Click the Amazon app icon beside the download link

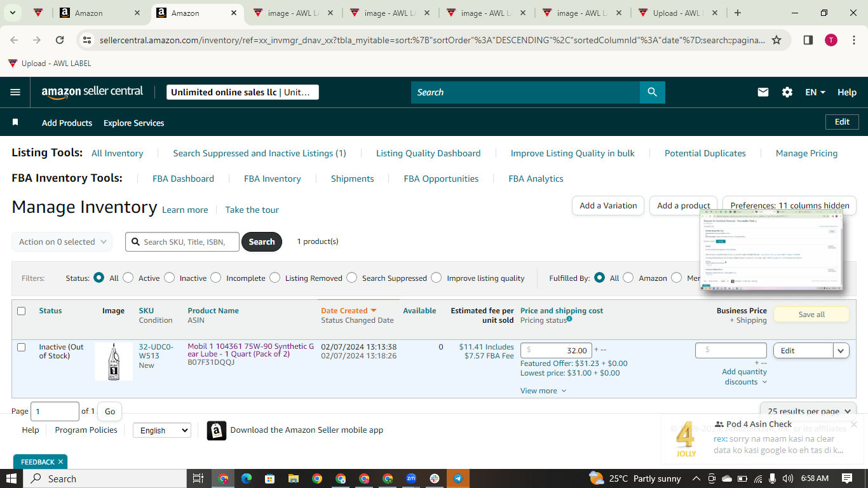(217, 430)
